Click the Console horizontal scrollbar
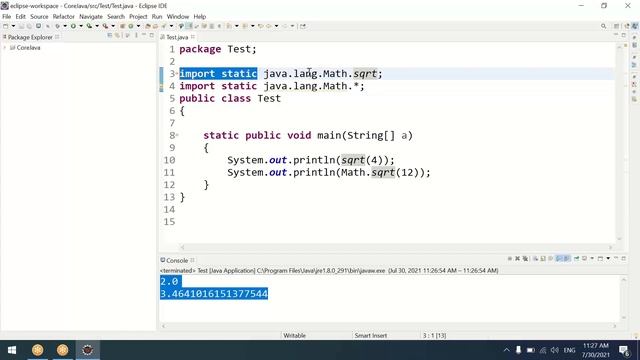This screenshot has height=360, width=640. click(x=389, y=326)
